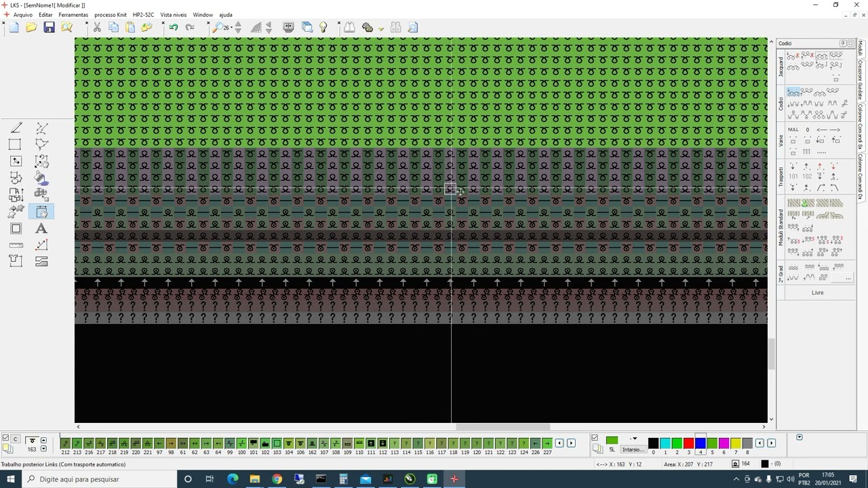Open the dropdown above the Intarsio button

point(634,439)
